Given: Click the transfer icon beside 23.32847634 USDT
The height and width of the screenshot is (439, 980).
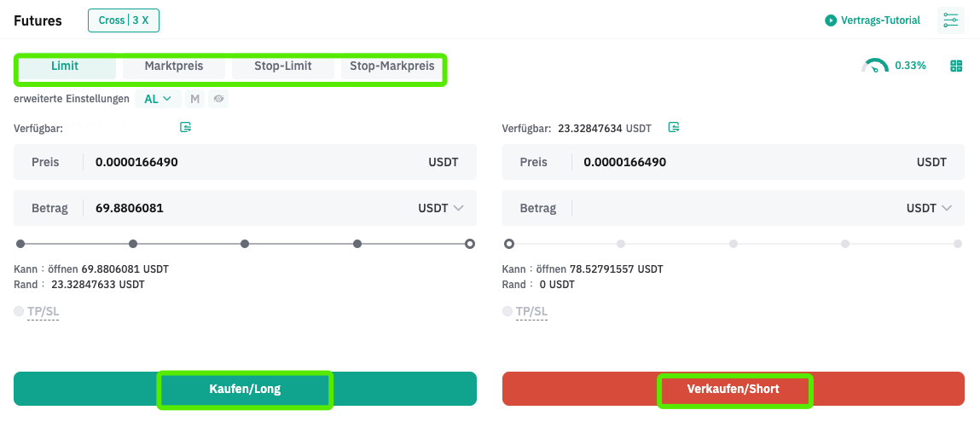Looking at the screenshot, I should [674, 127].
